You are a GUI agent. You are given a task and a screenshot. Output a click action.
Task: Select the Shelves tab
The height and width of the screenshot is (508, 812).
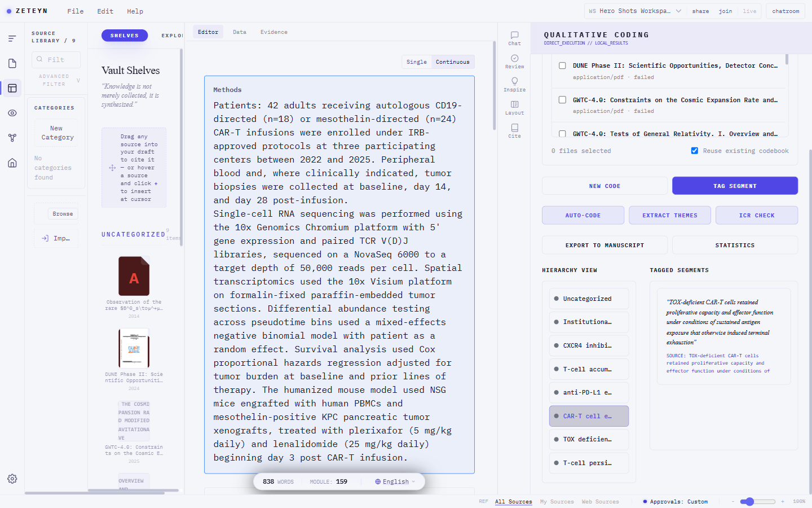(x=125, y=36)
